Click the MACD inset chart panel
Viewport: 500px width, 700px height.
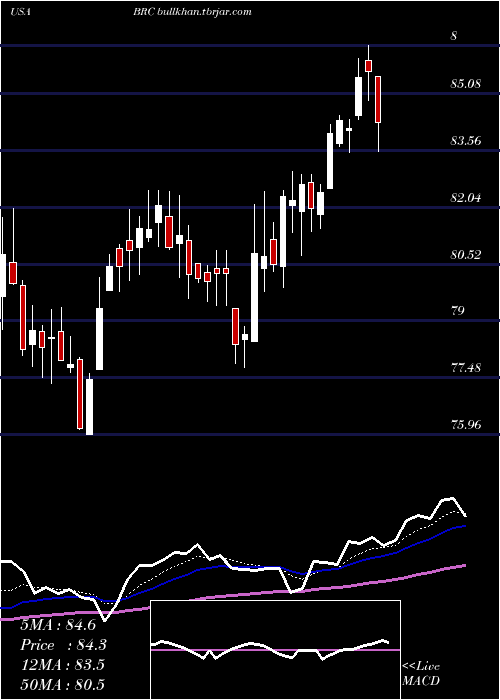275,650
